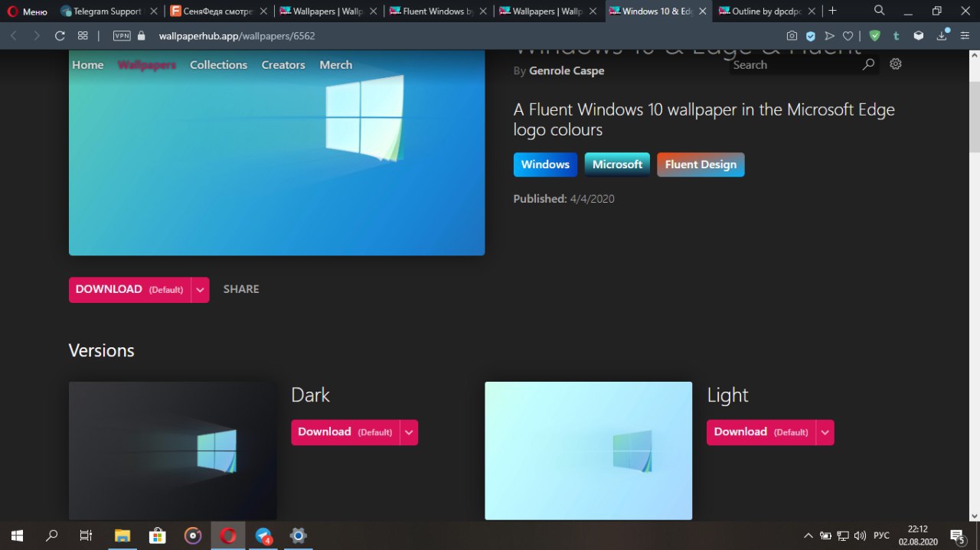The image size is (980, 550).
Task: Switch to the Outline by dpcdpc tab
Action: 768,11
